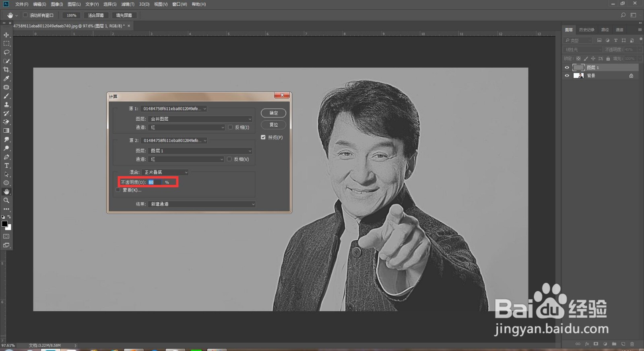Select the Smudge tool

6,140
